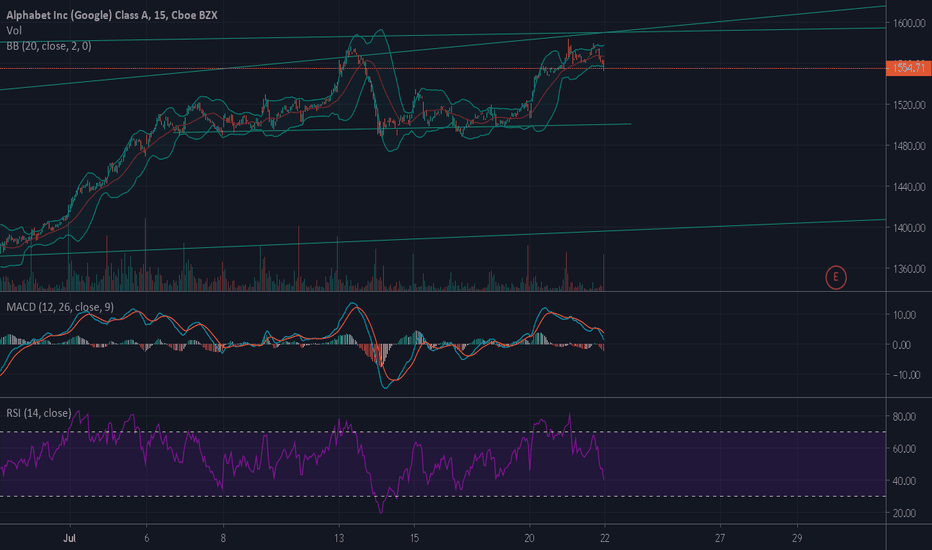932x550 pixels.
Task: Click the RSI 80.00 scale label
Action: pyautogui.click(x=904, y=416)
